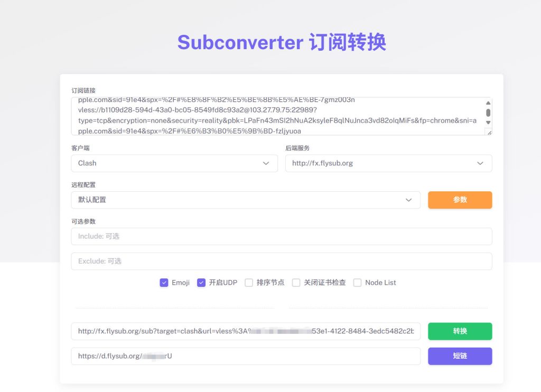Image resolution: width=541 pixels, height=392 pixels.
Task: Open the 客户端 dropdown showing Clash
Action: [174, 163]
